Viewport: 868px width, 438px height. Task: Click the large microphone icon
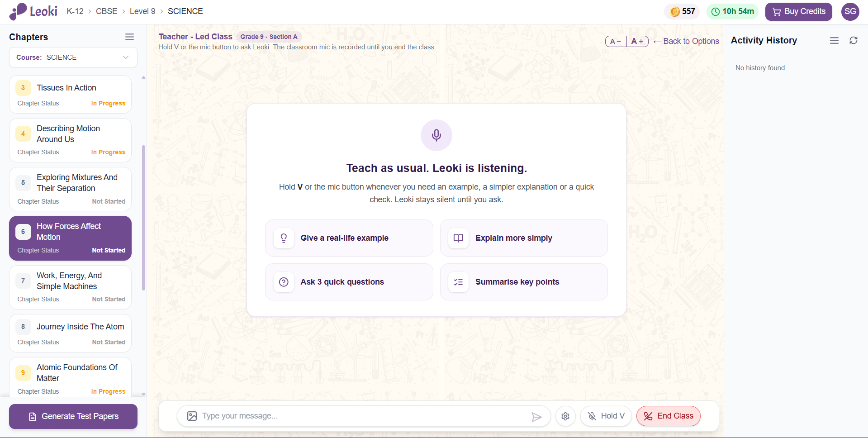click(436, 135)
